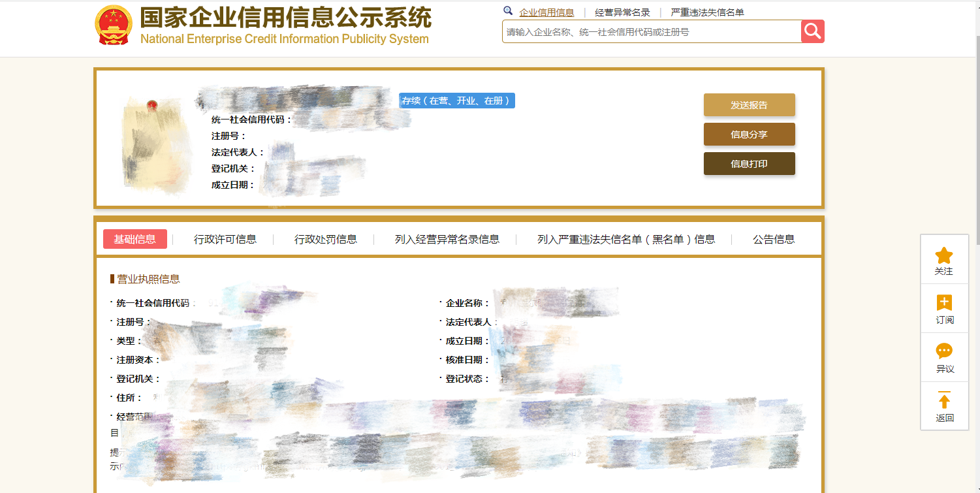This screenshot has width=980, height=493.
Task: Click the 返回 back-to-top arrow icon
Action: click(x=944, y=400)
